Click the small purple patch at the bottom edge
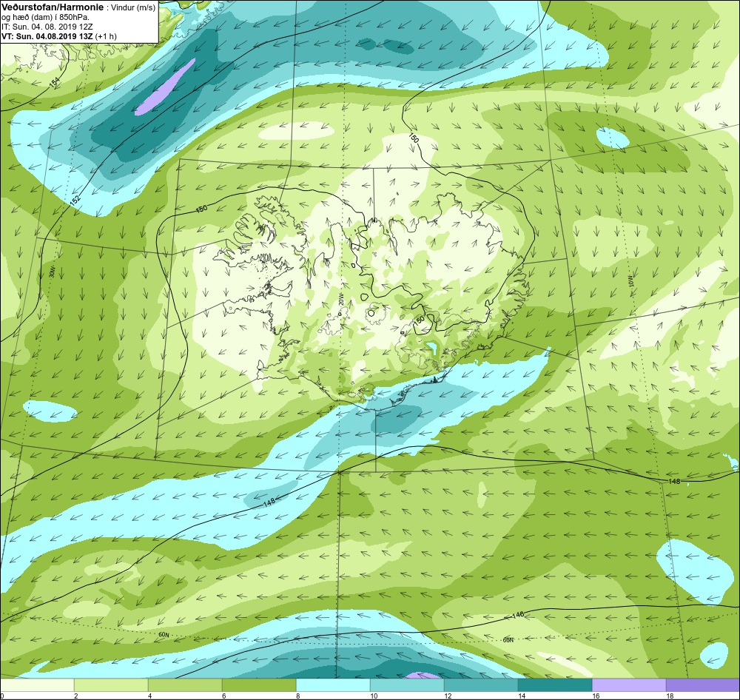Viewport: 740px width, 700px height. [x=423, y=676]
